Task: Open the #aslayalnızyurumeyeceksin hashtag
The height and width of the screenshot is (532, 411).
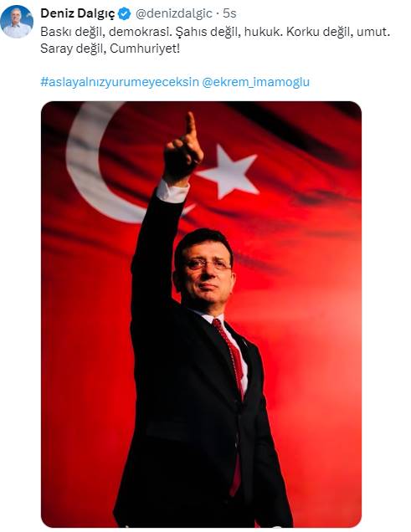Action: 120,83
